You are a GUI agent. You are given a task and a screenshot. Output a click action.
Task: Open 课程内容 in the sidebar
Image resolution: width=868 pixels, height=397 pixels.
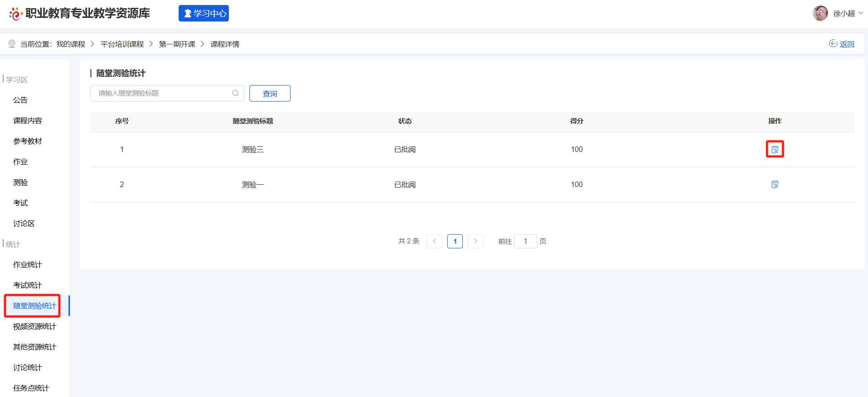[27, 121]
